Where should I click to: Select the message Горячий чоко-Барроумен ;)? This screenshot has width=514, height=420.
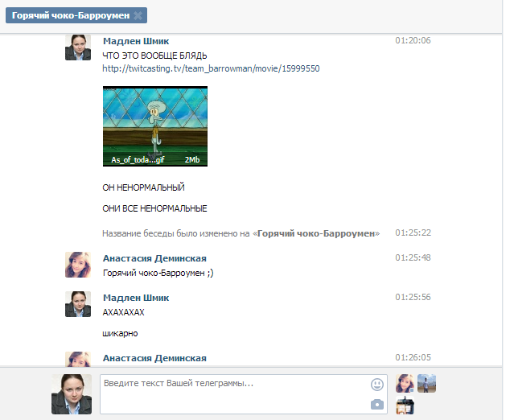pyautogui.click(x=158, y=273)
